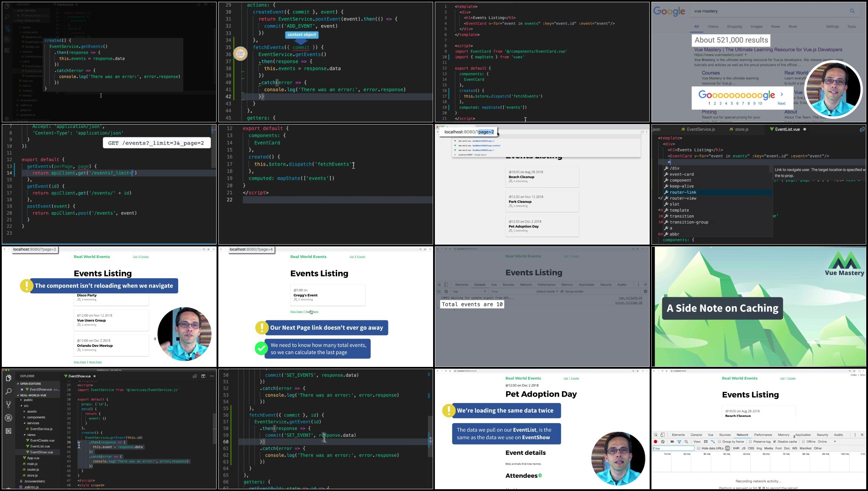Click the Google search magnifier icon
The image size is (868, 491).
tap(852, 11)
